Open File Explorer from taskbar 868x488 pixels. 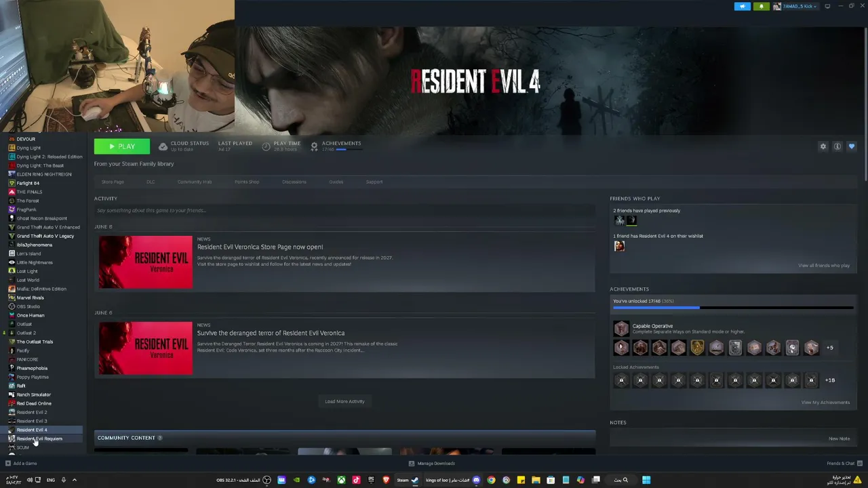click(x=536, y=480)
